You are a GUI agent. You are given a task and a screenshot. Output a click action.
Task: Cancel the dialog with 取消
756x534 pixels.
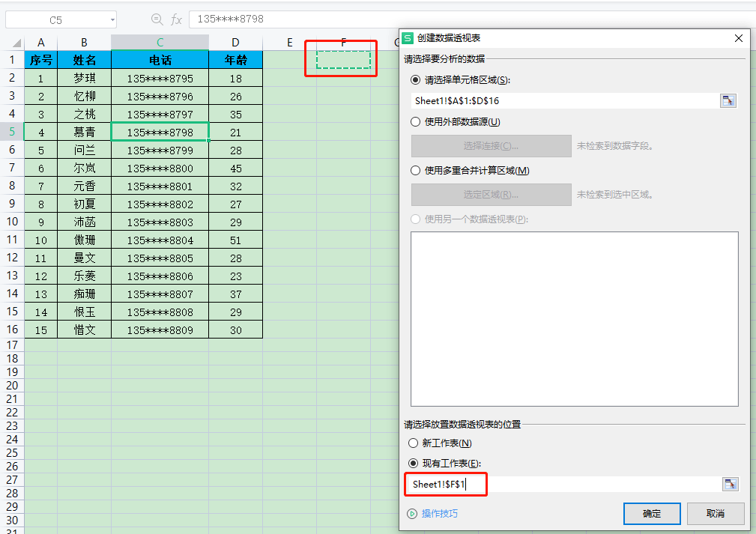coord(716,514)
